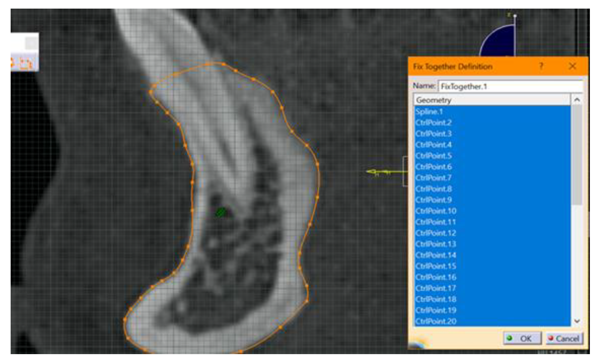Image resolution: width=599 pixels, height=364 pixels.
Task: Click Cancel to dismiss the dialog
Action: pyautogui.click(x=564, y=338)
